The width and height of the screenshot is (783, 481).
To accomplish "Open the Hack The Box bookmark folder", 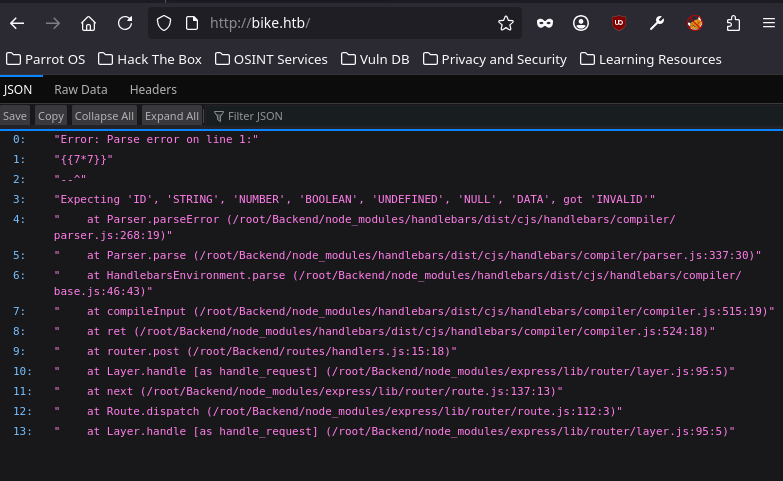I will pos(149,59).
